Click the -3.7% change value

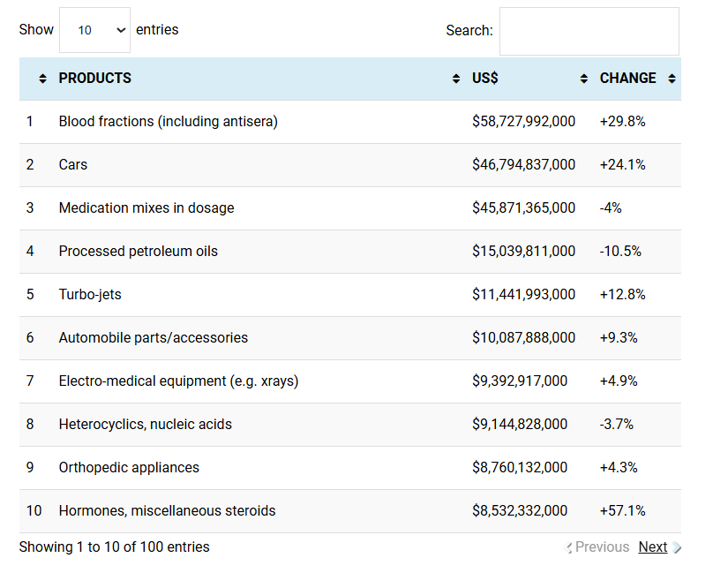617,424
